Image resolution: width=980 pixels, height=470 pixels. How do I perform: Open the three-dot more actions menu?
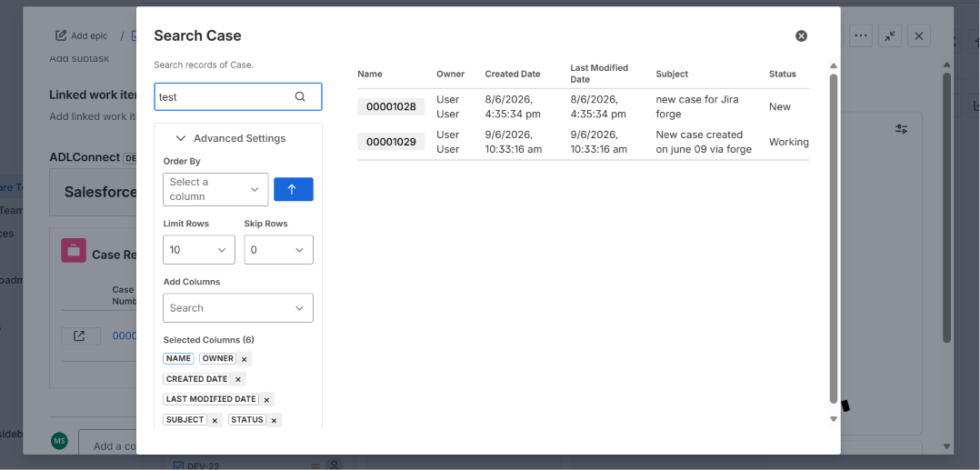coord(861,35)
